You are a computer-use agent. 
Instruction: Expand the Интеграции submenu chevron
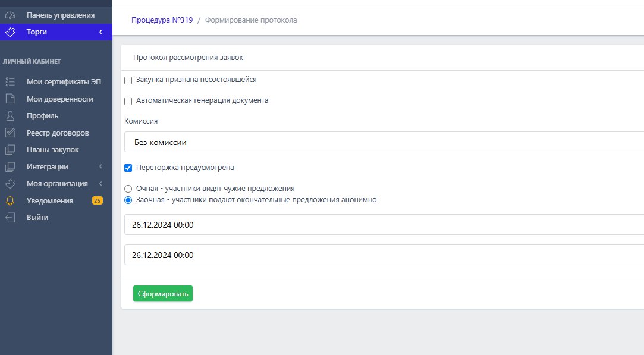click(x=100, y=166)
